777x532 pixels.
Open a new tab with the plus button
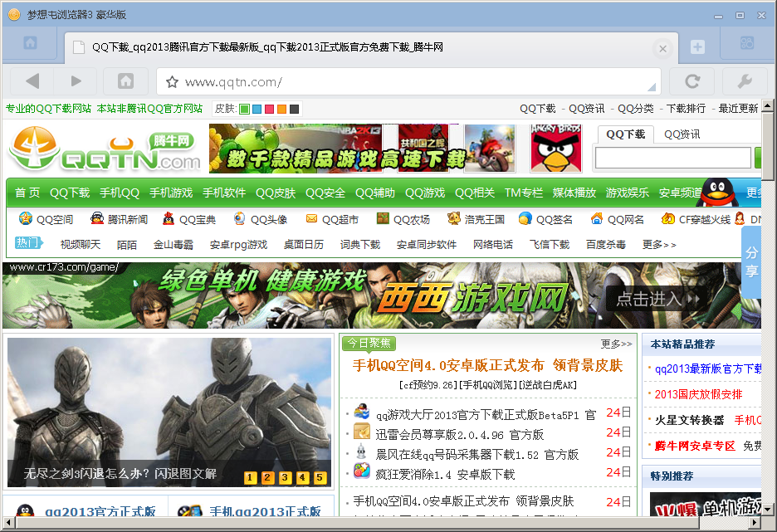tap(697, 47)
